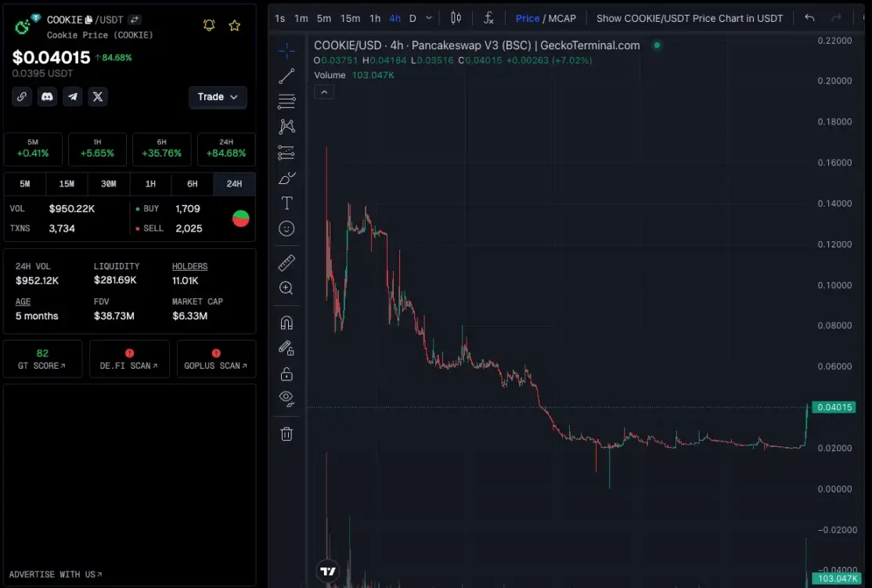
Task: Open the GOPLUS SCAN report
Action: coord(216,359)
